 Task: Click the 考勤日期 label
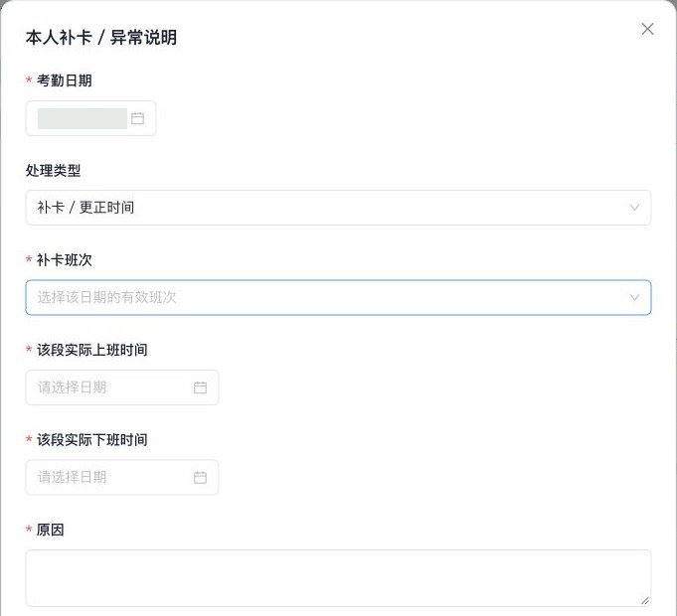pyautogui.click(x=64, y=80)
